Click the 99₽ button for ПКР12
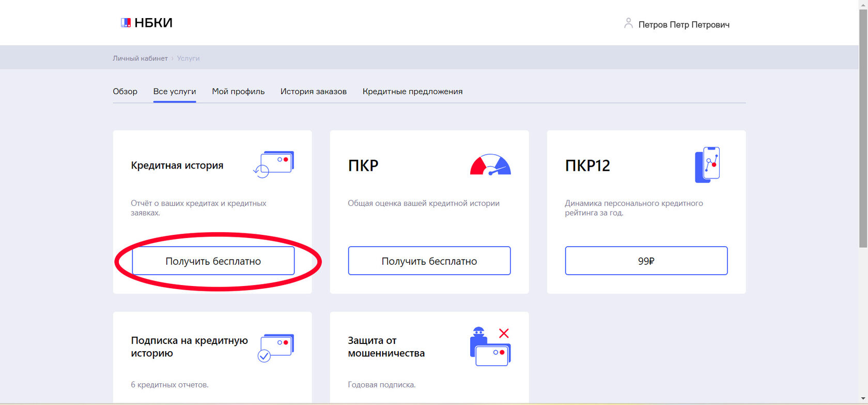The height and width of the screenshot is (405, 868). (x=646, y=261)
